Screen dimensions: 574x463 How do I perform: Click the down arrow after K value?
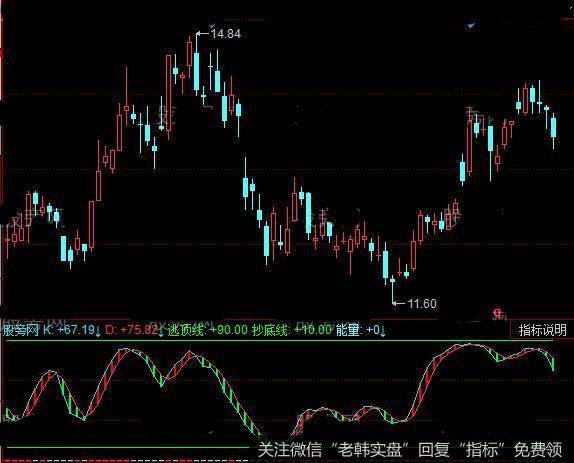click(x=98, y=331)
